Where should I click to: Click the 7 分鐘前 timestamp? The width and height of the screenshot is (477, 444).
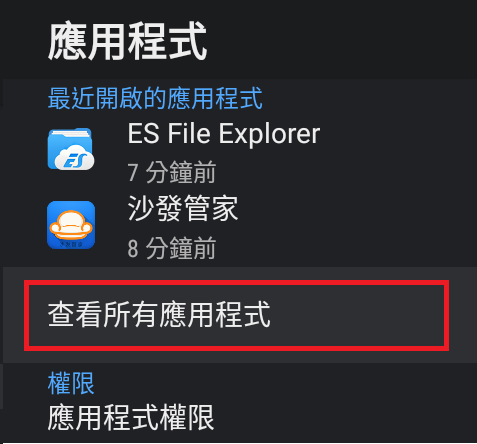(x=172, y=172)
